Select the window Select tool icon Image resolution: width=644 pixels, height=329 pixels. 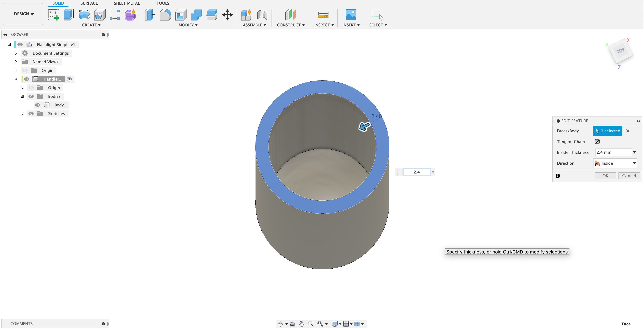378,14
